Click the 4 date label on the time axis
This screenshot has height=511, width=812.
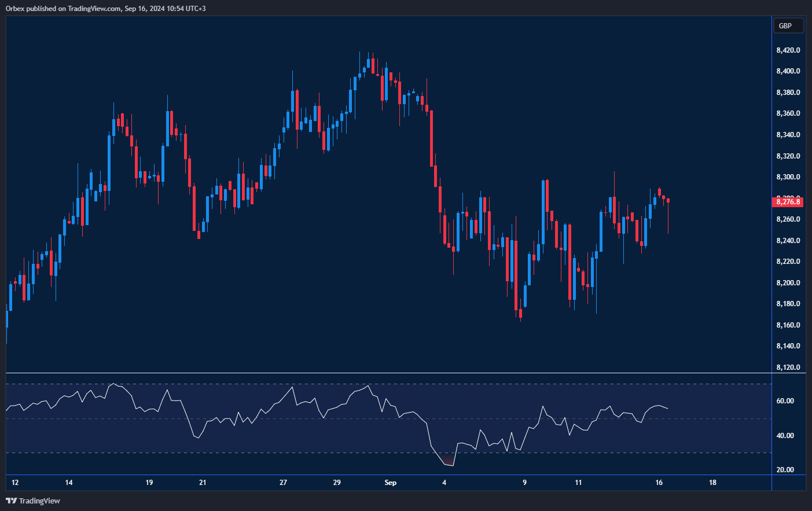[x=444, y=483]
